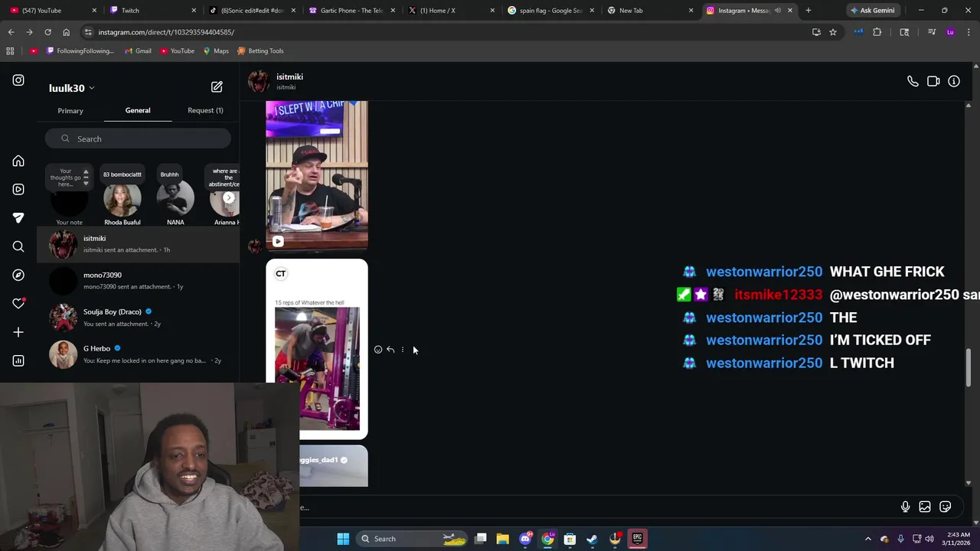
Task: Open new browser tab plus button
Action: [808, 11]
